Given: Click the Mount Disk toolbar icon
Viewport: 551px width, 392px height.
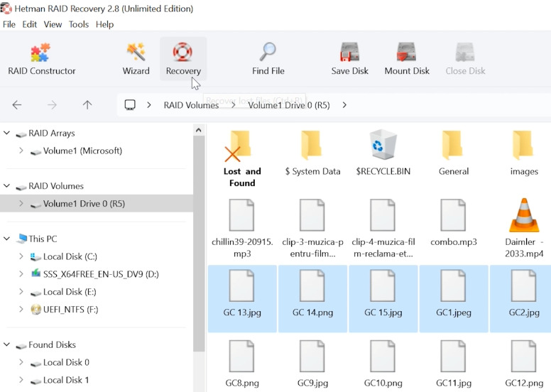Looking at the screenshot, I should 407,59.
